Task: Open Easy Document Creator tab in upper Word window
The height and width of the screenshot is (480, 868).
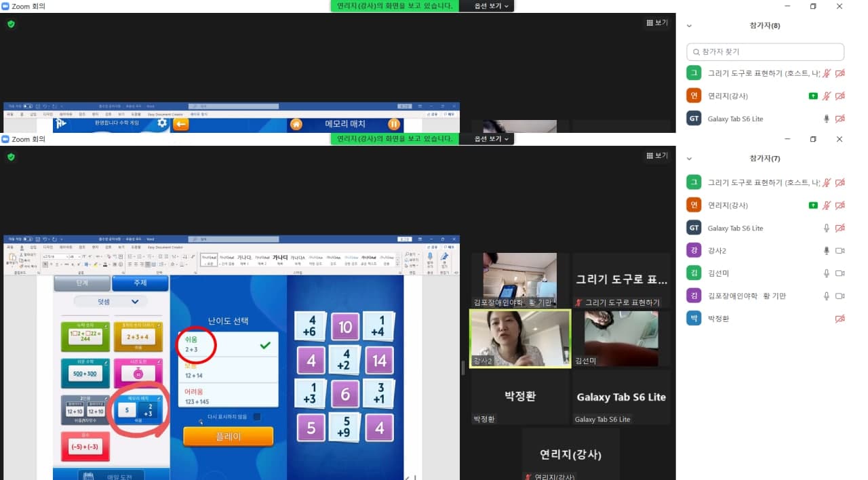Action: click(165, 114)
